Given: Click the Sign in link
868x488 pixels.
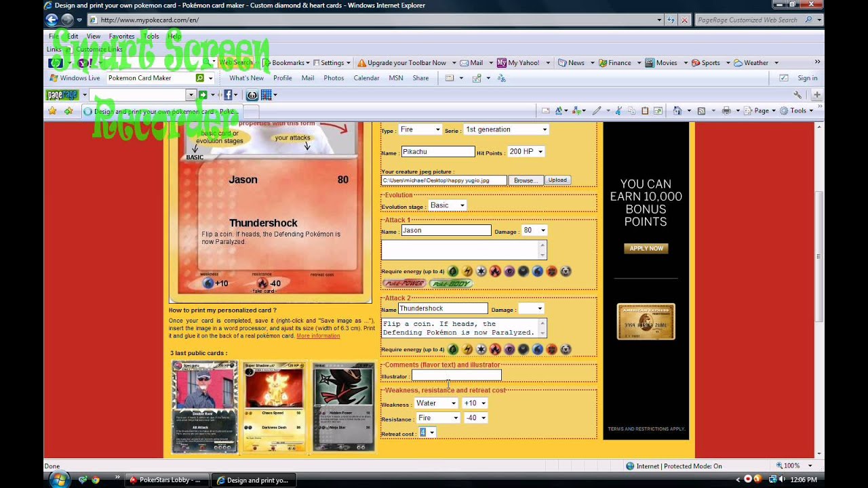Looking at the screenshot, I should coord(807,78).
